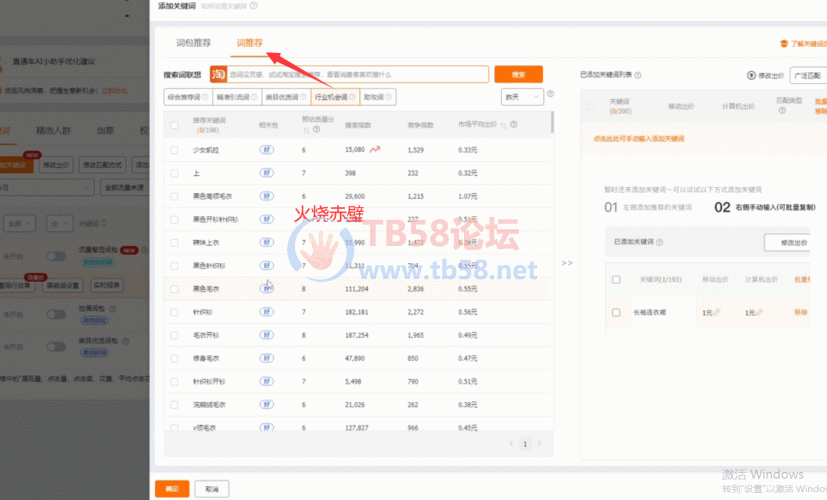Select the 行业机会词 filter tab
This screenshot has width=827, height=500.
coord(331,97)
